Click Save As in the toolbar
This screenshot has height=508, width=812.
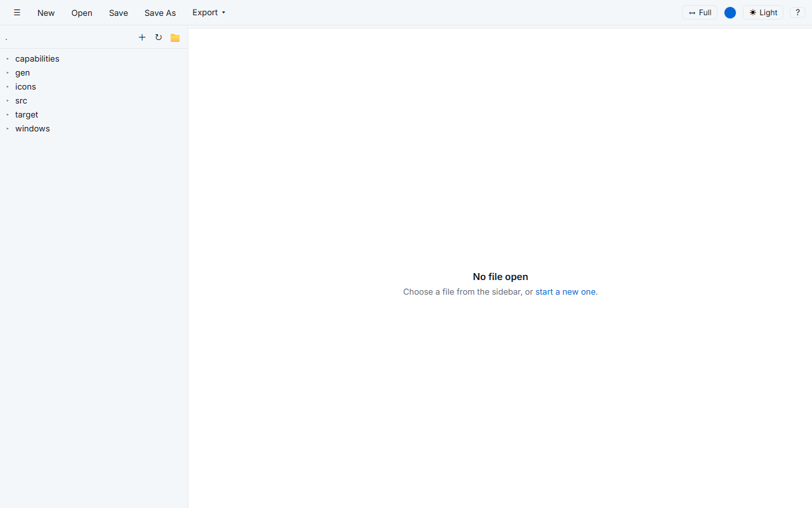160,13
